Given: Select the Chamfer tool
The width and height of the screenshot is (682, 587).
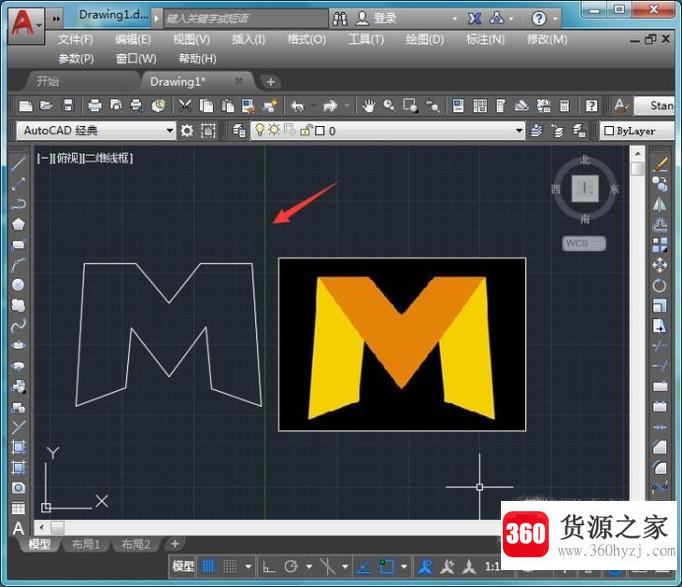Looking at the screenshot, I should click(660, 447).
